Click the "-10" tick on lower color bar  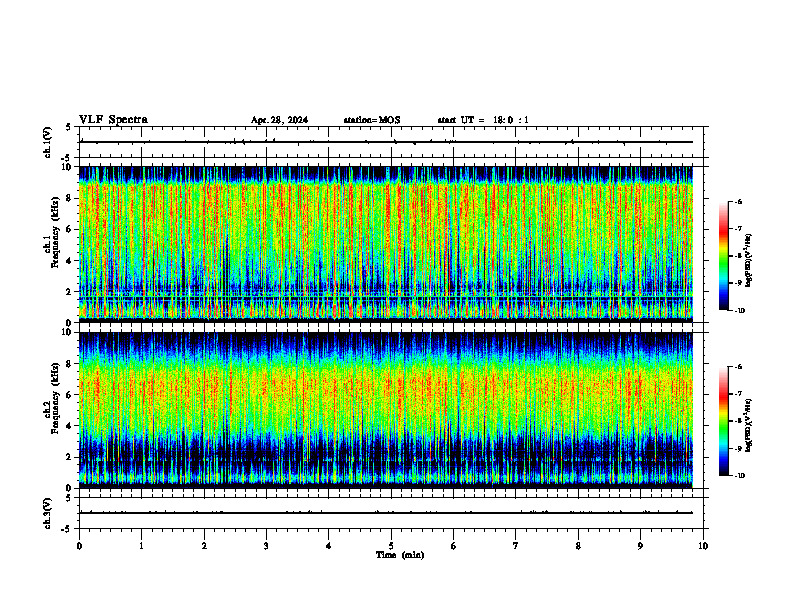point(739,476)
